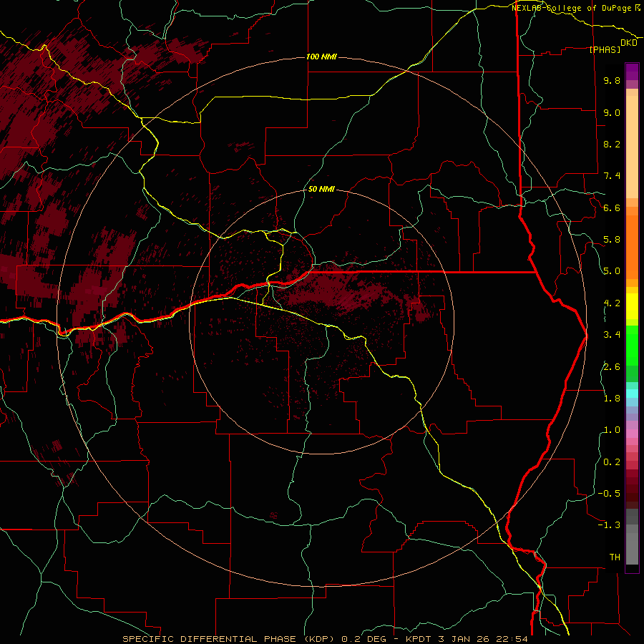The width and height of the screenshot is (644, 644).
Task: Click the [PHAS] units label
Action: coord(605,49)
